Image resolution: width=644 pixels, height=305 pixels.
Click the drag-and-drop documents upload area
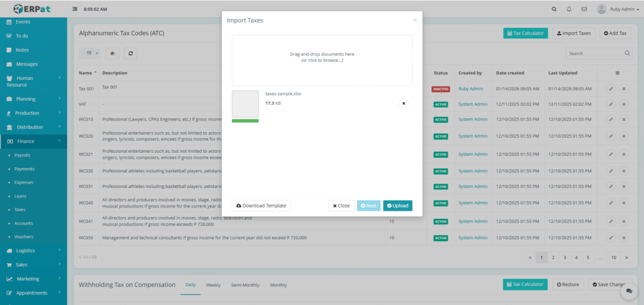(322, 60)
